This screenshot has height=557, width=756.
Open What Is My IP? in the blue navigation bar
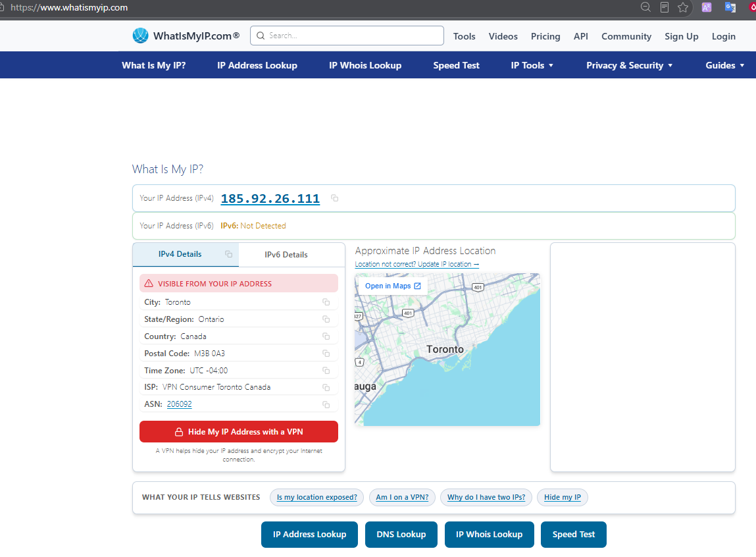coord(154,65)
